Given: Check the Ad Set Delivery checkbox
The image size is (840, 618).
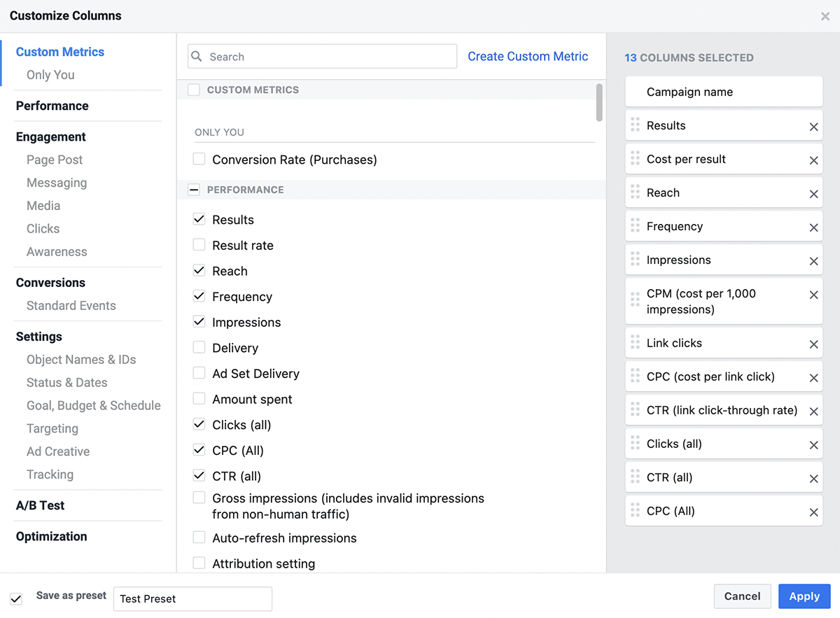Looking at the screenshot, I should pos(199,373).
